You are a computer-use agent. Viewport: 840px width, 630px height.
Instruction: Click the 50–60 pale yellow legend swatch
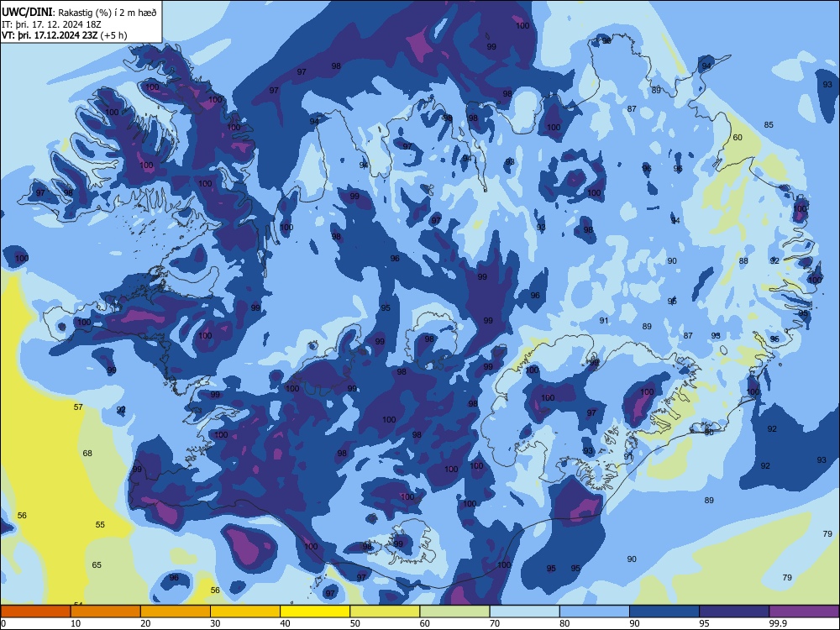(x=385, y=612)
